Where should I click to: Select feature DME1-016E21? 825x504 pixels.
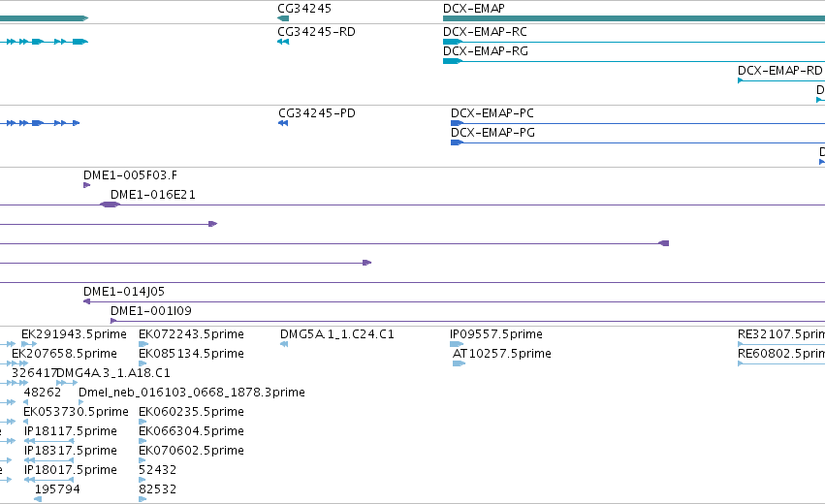coord(152,195)
